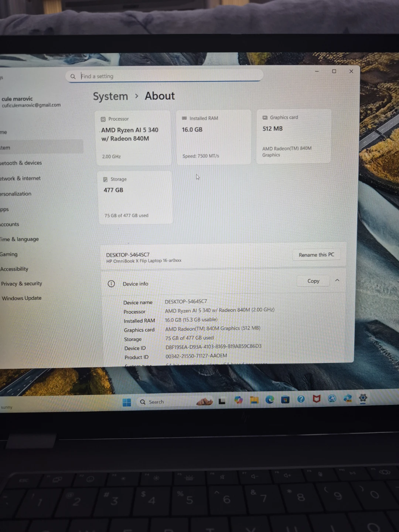The width and height of the screenshot is (399, 532).
Task: Click the Processor card icon
Action: click(x=103, y=119)
